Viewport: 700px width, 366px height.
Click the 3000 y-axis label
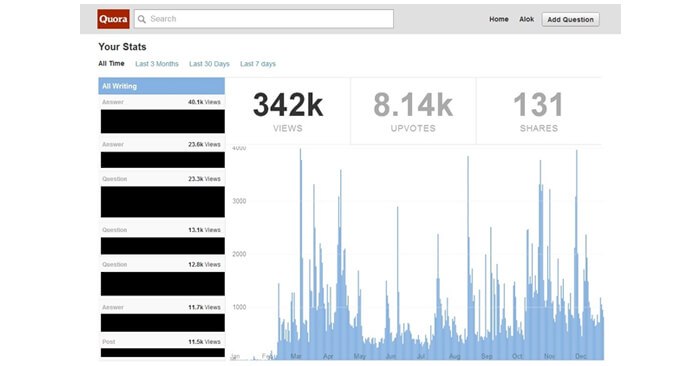(x=239, y=201)
